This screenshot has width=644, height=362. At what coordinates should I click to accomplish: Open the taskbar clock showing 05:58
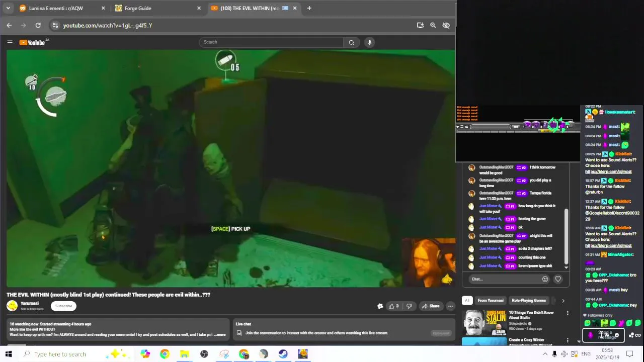coord(607,354)
